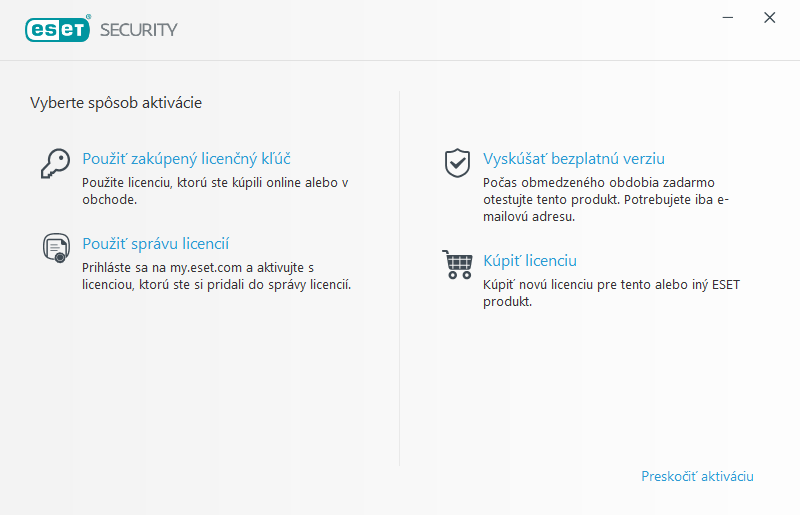800x515 pixels.
Task: Click the my.eset.com sign-in description text
Action: click(216, 276)
